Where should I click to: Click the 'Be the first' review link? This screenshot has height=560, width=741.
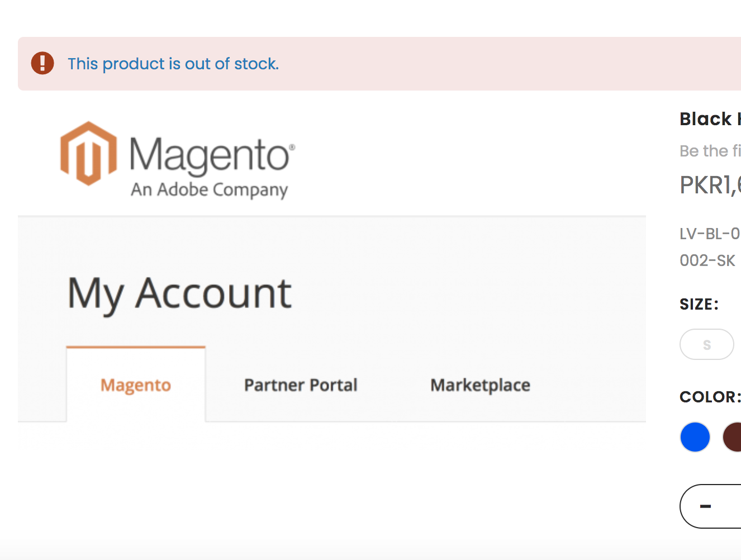coord(710,151)
